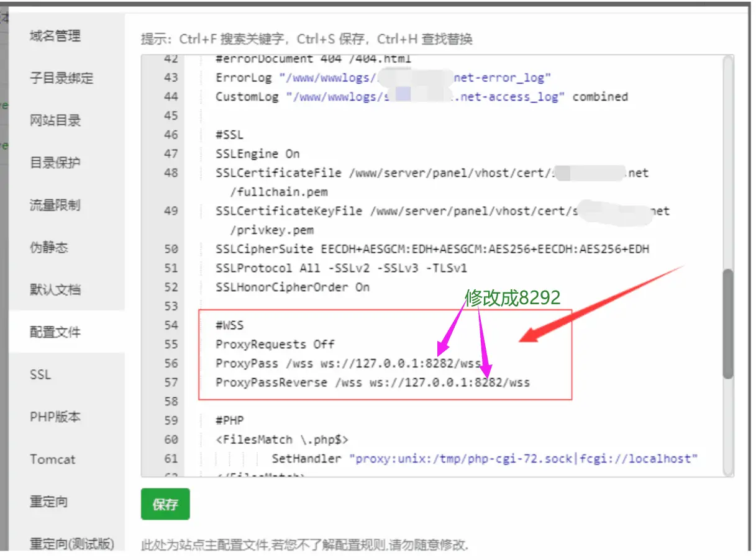
Task: Click line number 54 in the gutter
Action: pyautogui.click(x=171, y=325)
